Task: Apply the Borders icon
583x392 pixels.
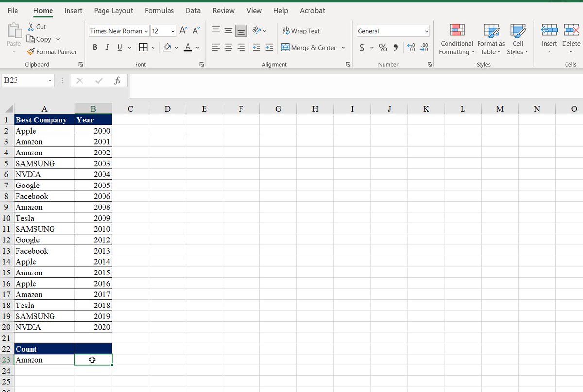Action: point(143,48)
